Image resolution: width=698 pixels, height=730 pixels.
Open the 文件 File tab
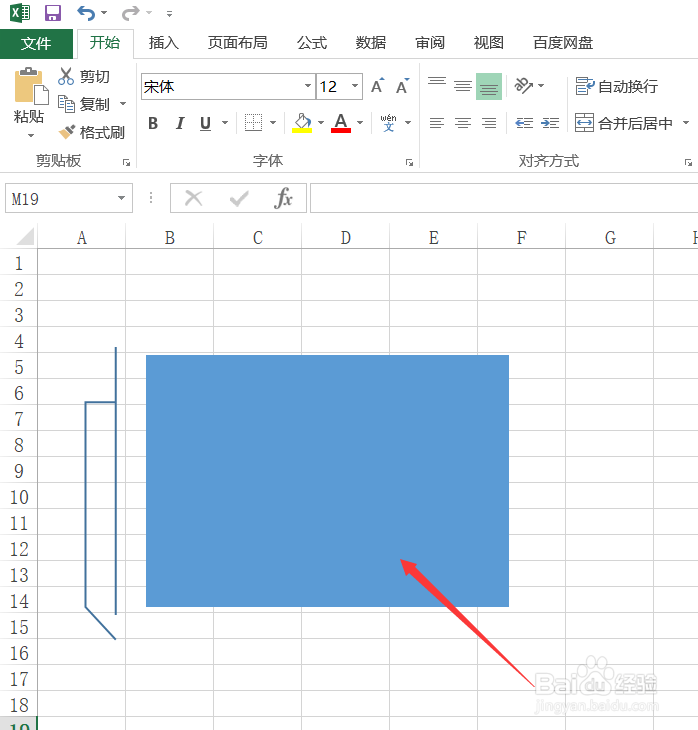tap(36, 44)
